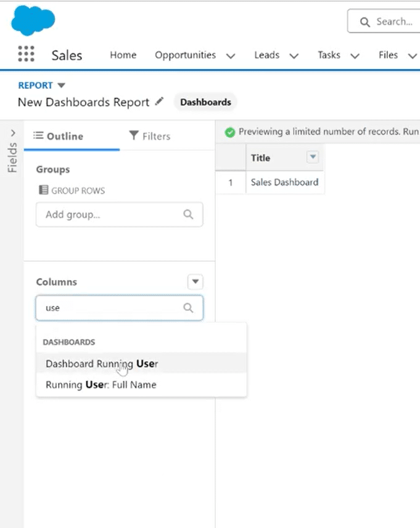This screenshot has height=528, width=420.
Task: Expand the Tasks tab dropdown chevron
Action: [x=355, y=56]
